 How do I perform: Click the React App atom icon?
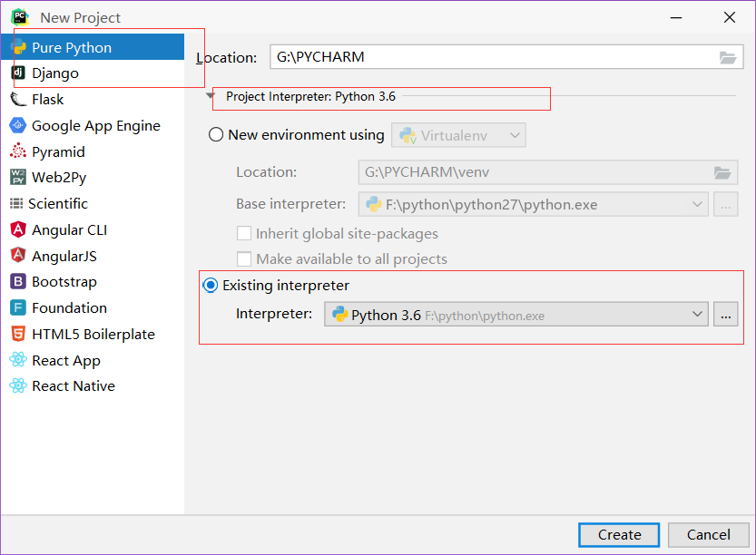pos(18,359)
